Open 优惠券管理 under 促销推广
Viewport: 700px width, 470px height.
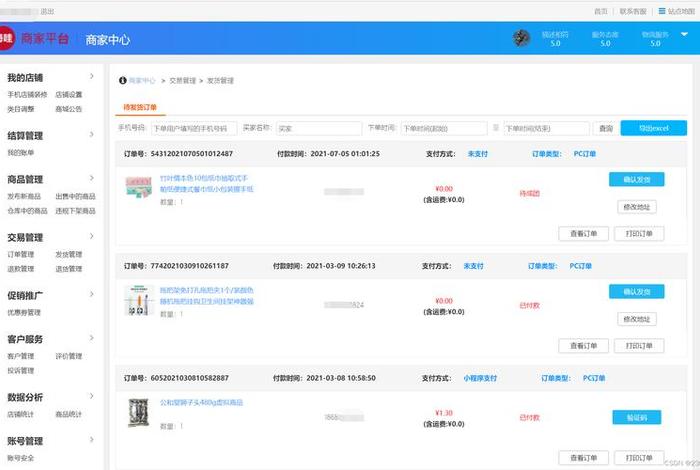pos(24,312)
